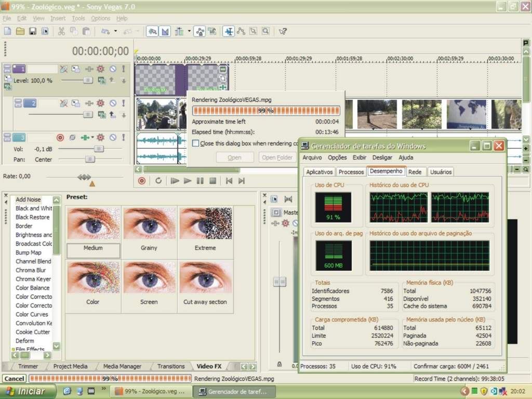Click the Save project toolbar icon
Image resolution: width=532 pixels, height=399 pixels.
tap(32, 31)
